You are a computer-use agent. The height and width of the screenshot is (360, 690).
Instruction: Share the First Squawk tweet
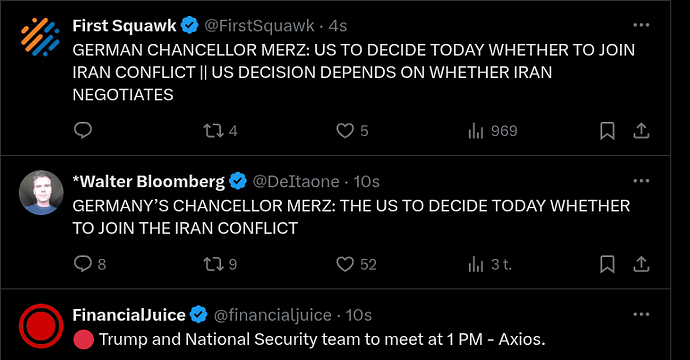click(x=641, y=131)
